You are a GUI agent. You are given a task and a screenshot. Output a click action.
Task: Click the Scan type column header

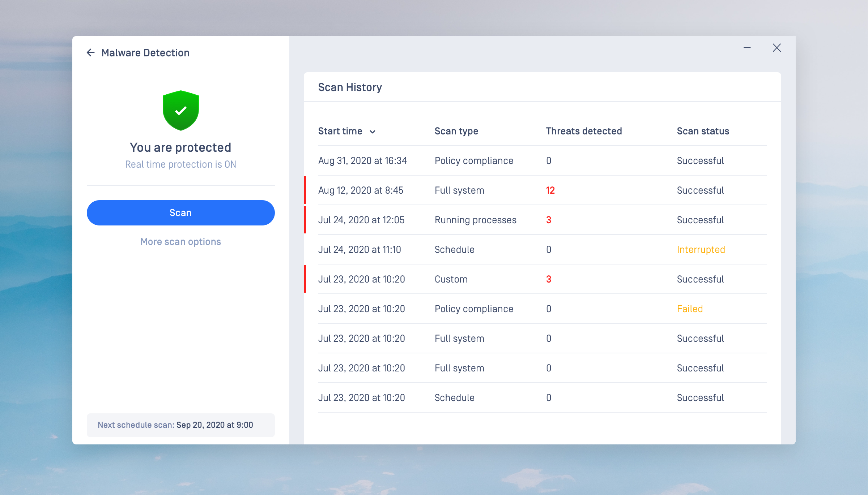pyautogui.click(x=456, y=131)
